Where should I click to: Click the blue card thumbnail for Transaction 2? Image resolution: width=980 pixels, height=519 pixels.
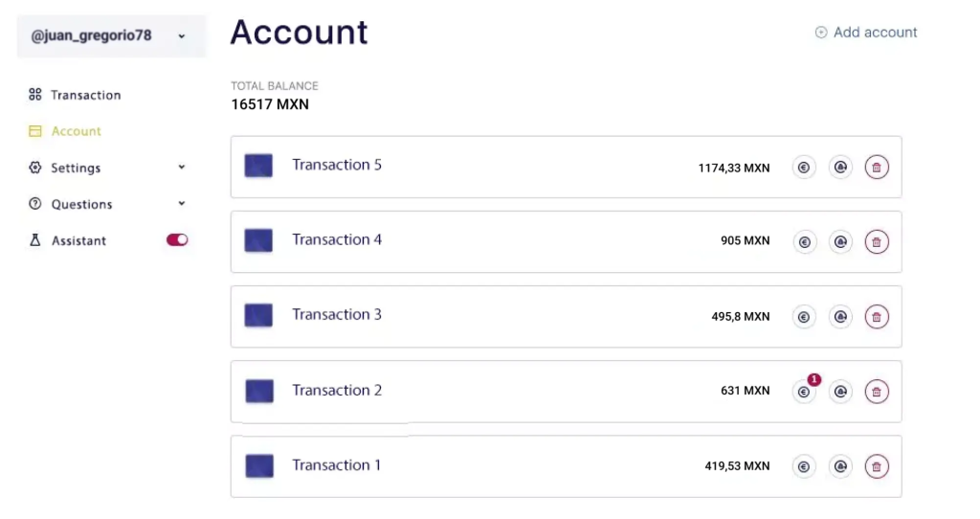[259, 392]
